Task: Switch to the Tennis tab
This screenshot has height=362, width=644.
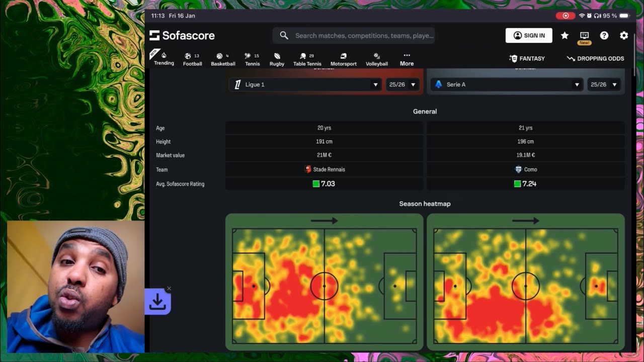Action: tap(252, 59)
